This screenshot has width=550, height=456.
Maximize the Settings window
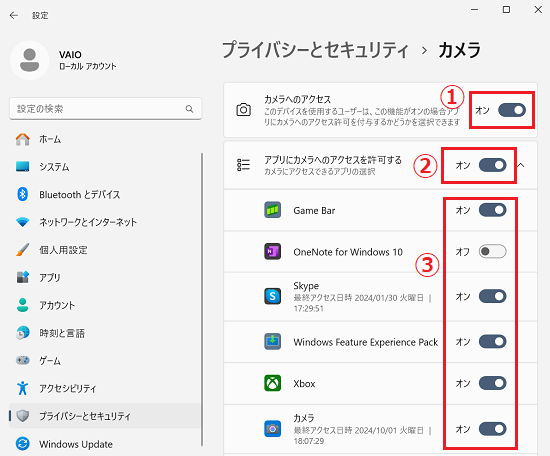coord(506,9)
